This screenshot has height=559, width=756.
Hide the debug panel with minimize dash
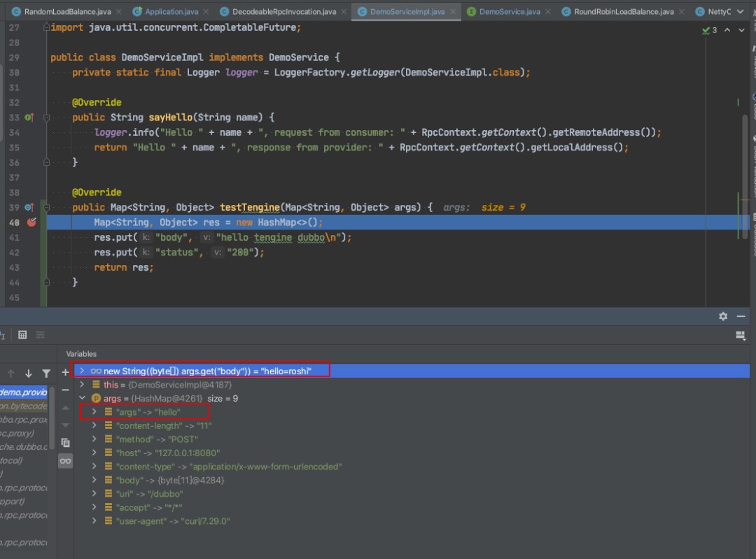741,316
